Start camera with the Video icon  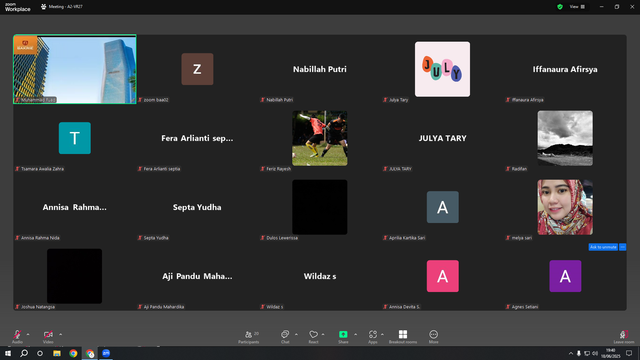48,334
